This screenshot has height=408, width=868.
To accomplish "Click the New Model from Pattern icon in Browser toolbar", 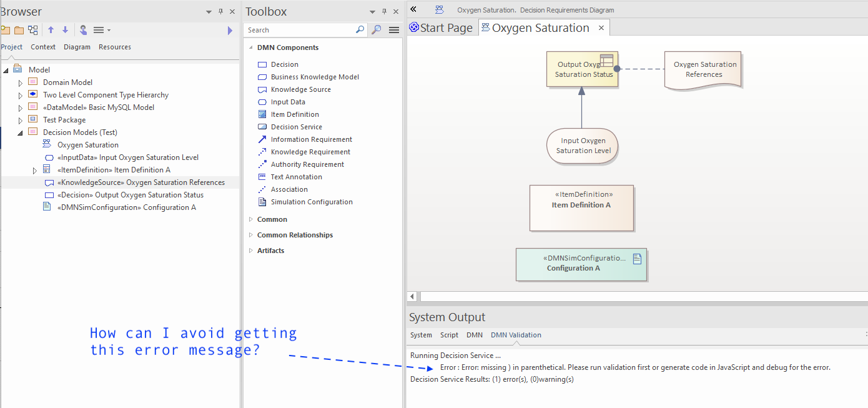I will click(5, 30).
